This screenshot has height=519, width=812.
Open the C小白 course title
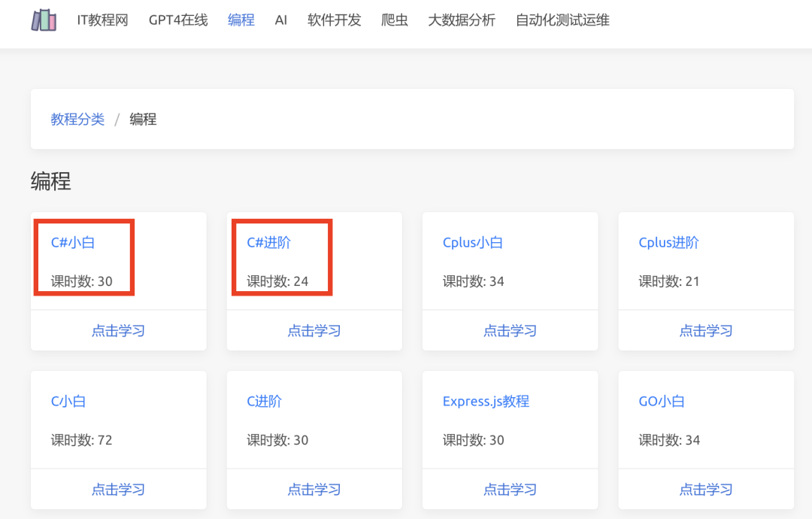point(68,401)
